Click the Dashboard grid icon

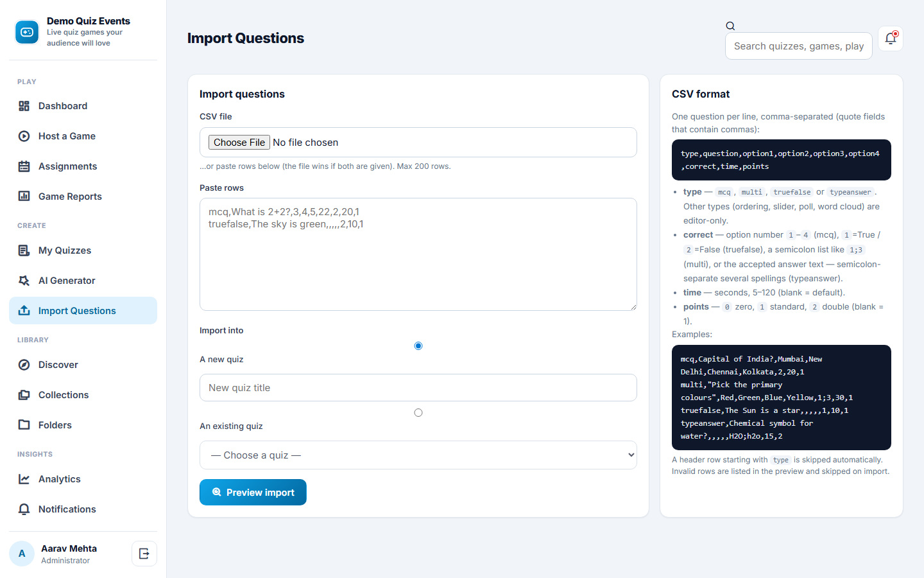click(x=24, y=106)
